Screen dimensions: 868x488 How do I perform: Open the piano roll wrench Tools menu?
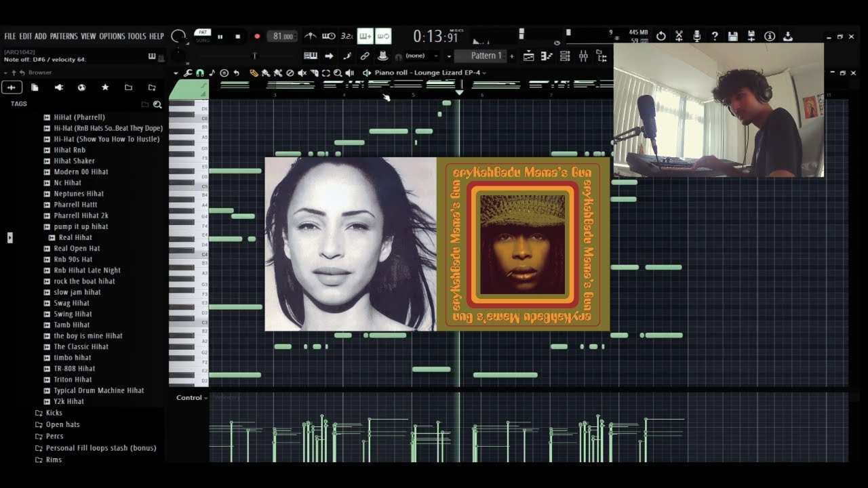(x=187, y=73)
